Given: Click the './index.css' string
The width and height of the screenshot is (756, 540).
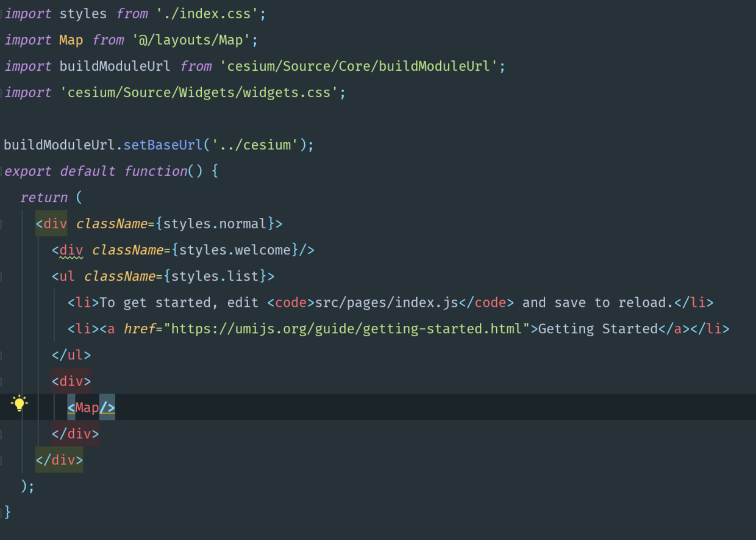Looking at the screenshot, I should [x=207, y=13].
